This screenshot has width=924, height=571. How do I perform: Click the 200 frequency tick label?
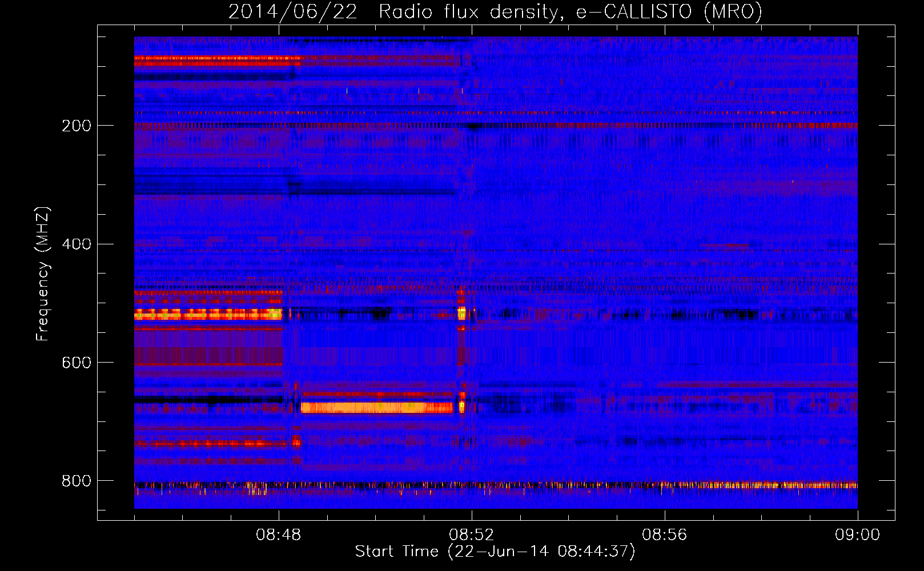[x=77, y=126]
